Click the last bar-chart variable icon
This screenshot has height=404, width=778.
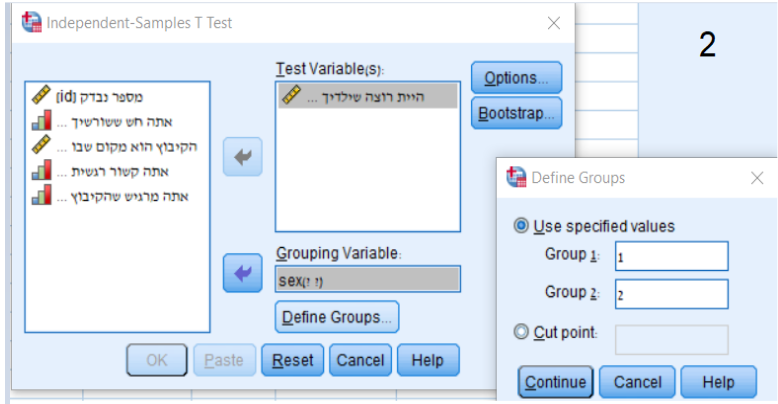point(41,195)
